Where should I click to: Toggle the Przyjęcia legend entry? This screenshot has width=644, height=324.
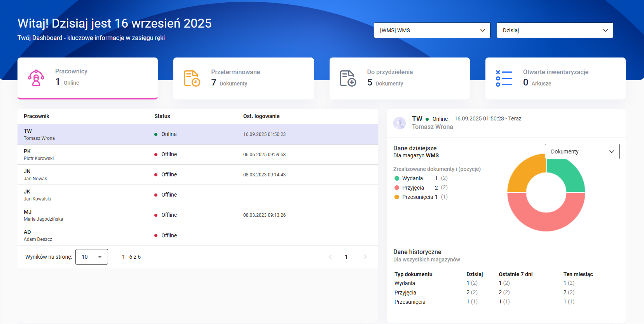click(x=413, y=188)
